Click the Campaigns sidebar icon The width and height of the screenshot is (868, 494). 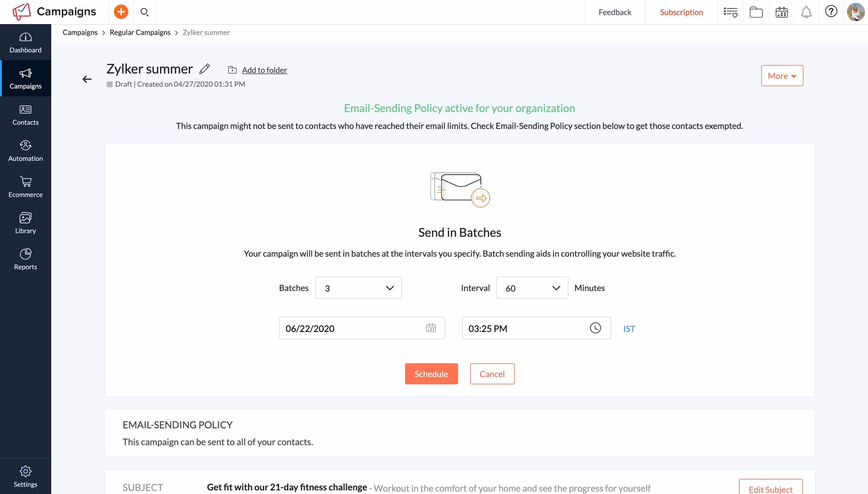click(x=25, y=78)
